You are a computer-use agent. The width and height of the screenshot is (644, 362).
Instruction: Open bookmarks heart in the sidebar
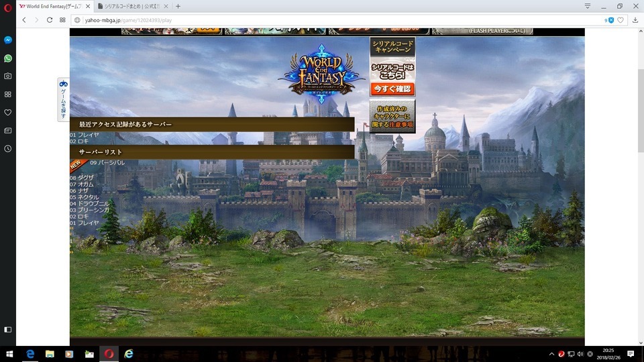[8, 113]
